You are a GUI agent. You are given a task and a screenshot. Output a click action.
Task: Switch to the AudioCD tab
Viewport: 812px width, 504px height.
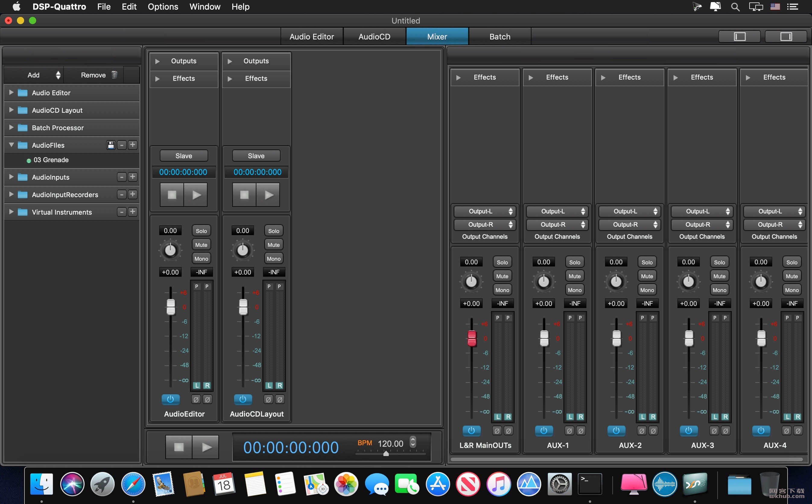click(374, 36)
